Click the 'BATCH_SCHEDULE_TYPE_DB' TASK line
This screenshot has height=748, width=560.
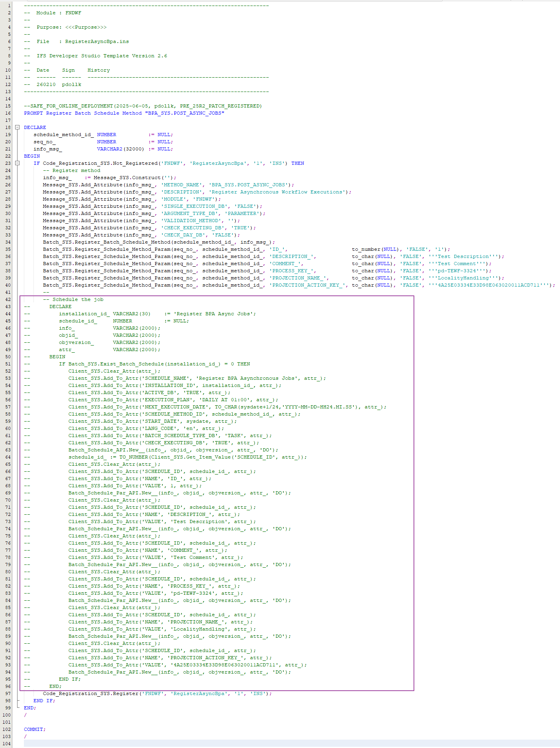[170, 436]
